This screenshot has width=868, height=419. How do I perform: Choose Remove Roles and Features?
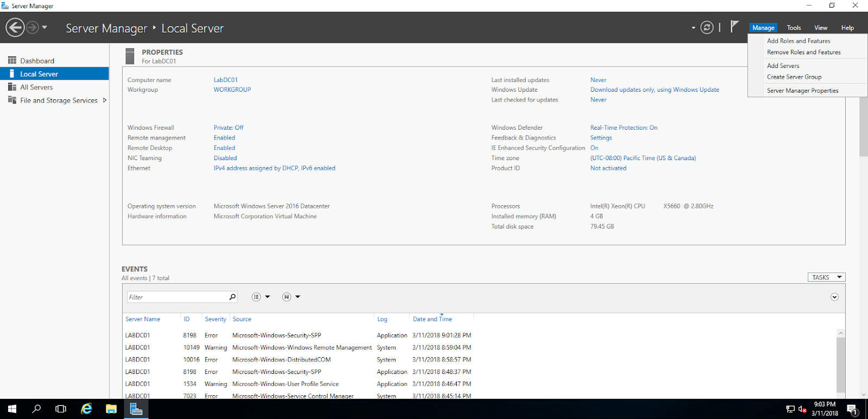point(804,52)
